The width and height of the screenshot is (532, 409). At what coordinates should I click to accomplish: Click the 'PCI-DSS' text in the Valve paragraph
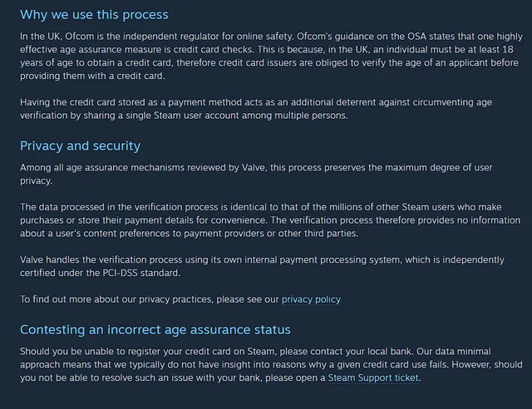click(120, 273)
